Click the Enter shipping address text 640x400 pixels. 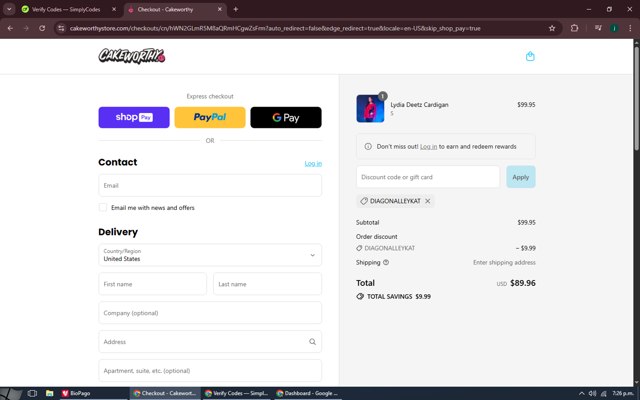point(504,262)
